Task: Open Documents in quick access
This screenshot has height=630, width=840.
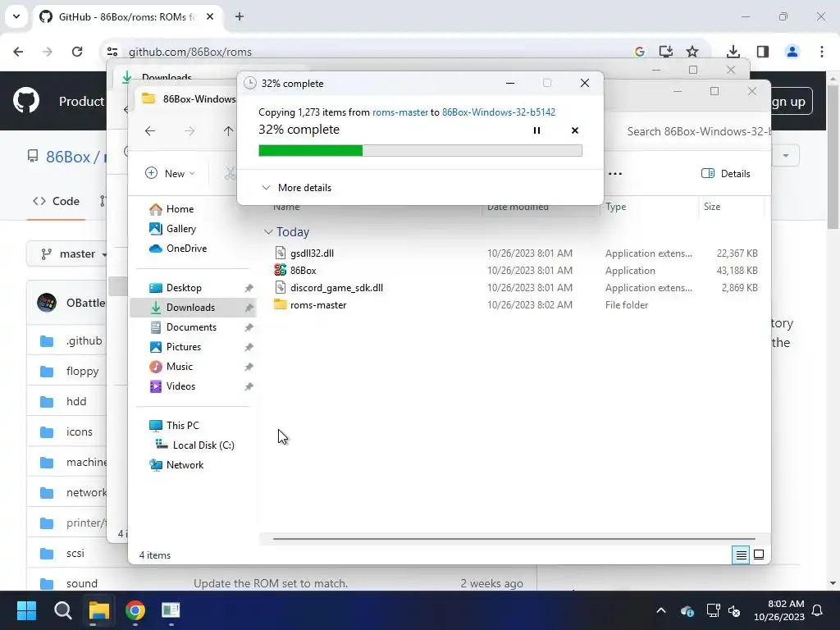Action: coord(191,327)
